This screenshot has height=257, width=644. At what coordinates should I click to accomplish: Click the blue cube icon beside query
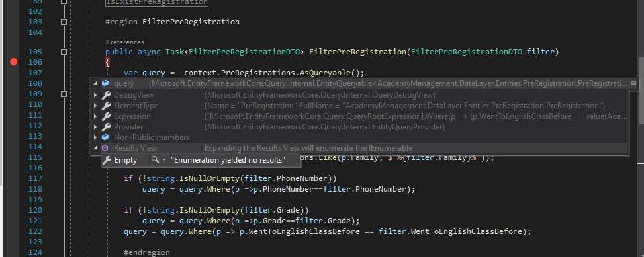click(x=105, y=83)
